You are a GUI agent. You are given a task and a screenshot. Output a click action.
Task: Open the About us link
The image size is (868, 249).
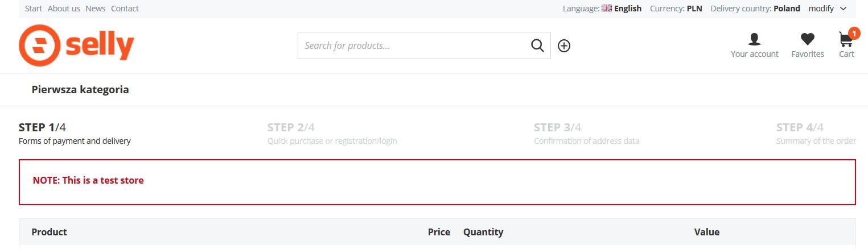click(64, 9)
